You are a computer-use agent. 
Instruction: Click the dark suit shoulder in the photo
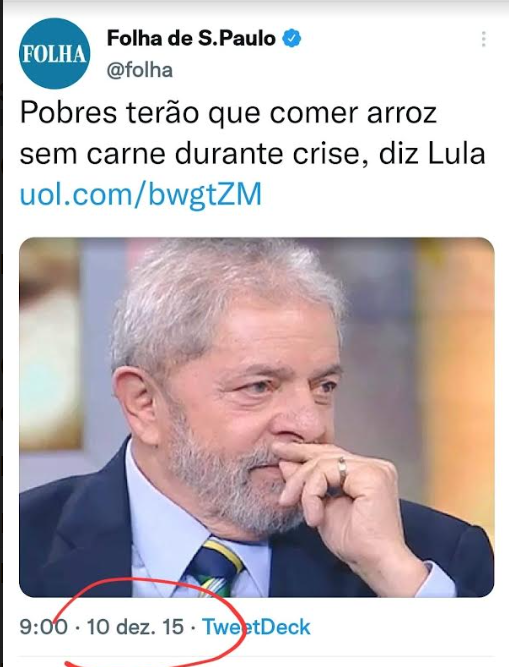point(70,536)
